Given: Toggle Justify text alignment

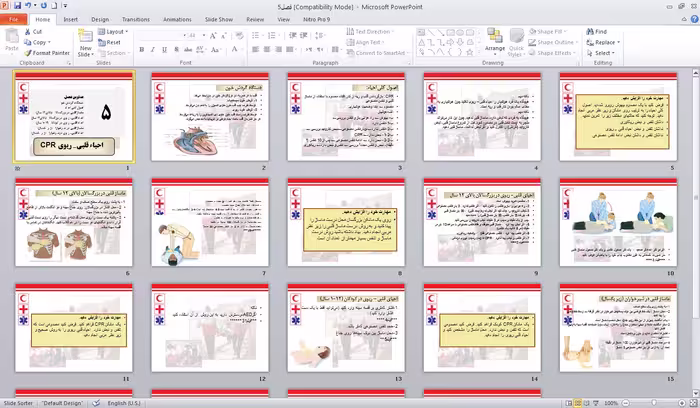Looking at the screenshot, I should click(x=290, y=50).
